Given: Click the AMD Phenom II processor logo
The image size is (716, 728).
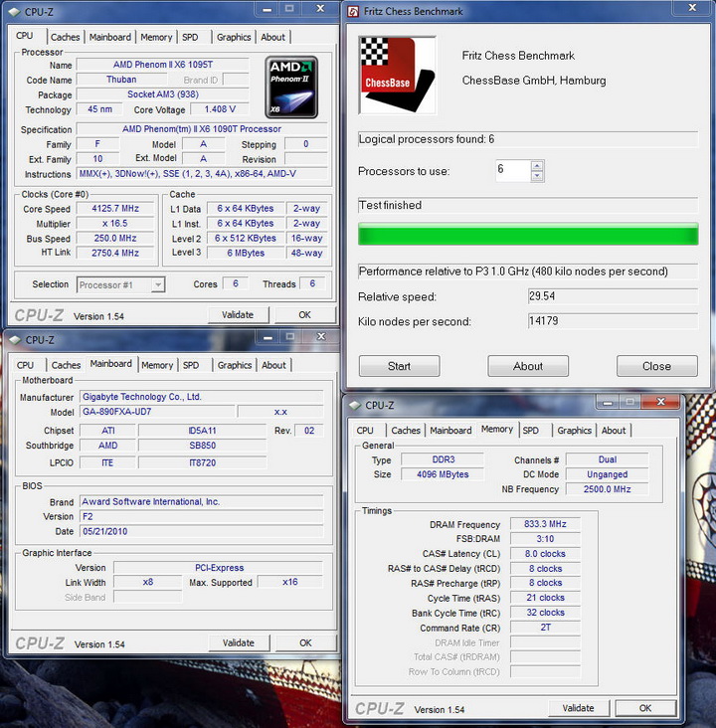Looking at the screenshot, I should click(291, 88).
